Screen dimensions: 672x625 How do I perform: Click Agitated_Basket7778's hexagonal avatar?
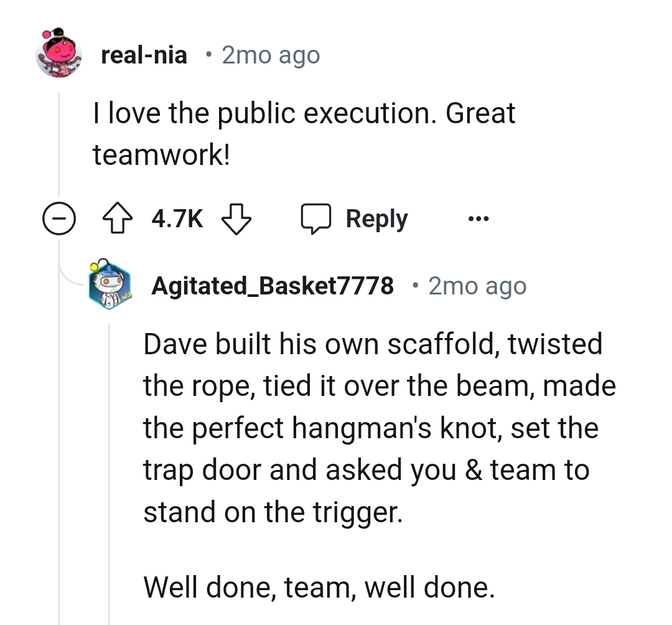(110, 286)
